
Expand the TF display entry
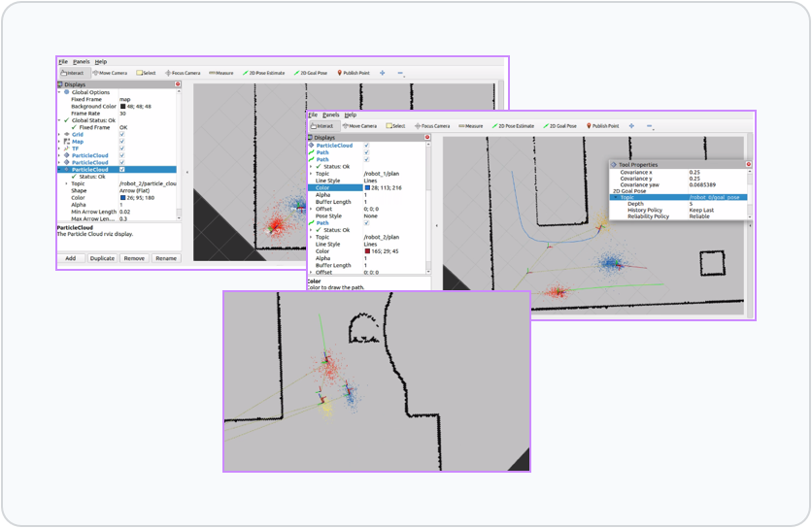coord(59,148)
